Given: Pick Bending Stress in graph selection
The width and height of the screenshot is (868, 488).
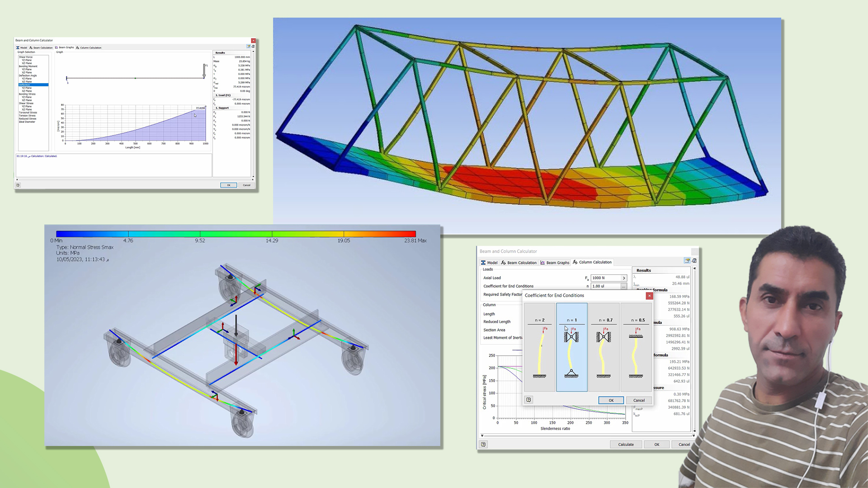Looking at the screenshot, I should pyautogui.click(x=27, y=94).
